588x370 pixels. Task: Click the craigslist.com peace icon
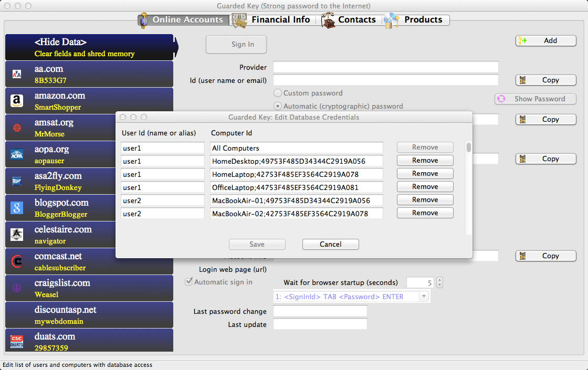click(17, 288)
